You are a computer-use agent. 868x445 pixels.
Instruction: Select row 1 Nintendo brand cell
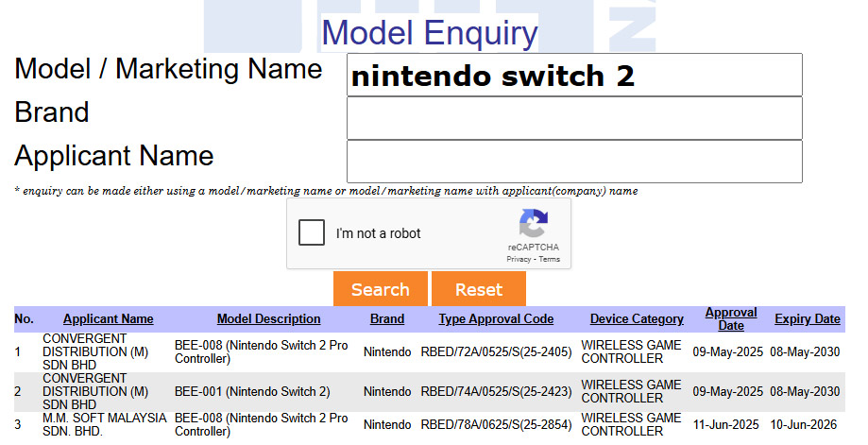pyautogui.click(x=387, y=351)
